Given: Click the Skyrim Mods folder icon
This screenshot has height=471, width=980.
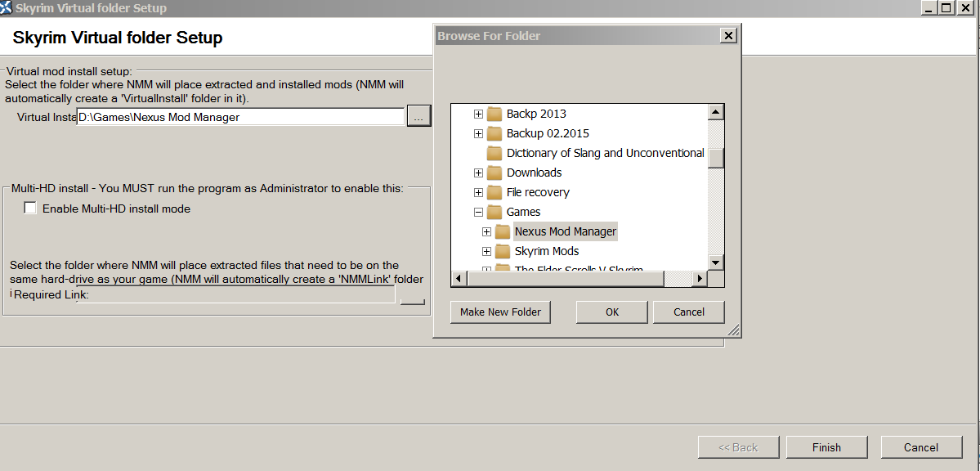Looking at the screenshot, I should (x=503, y=251).
